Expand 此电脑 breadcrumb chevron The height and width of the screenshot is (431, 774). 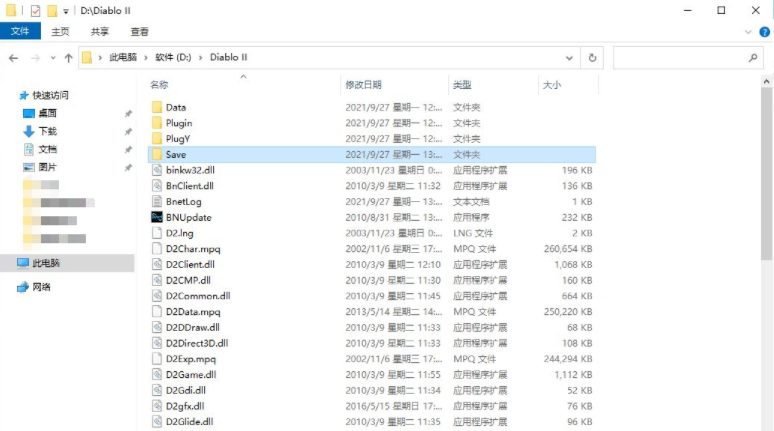pyautogui.click(x=146, y=58)
